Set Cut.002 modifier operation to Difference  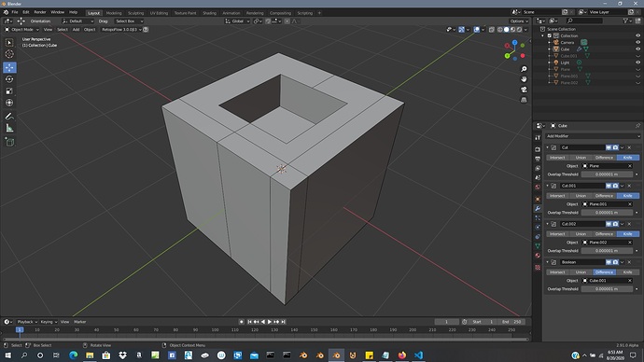pyautogui.click(x=604, y=233)
